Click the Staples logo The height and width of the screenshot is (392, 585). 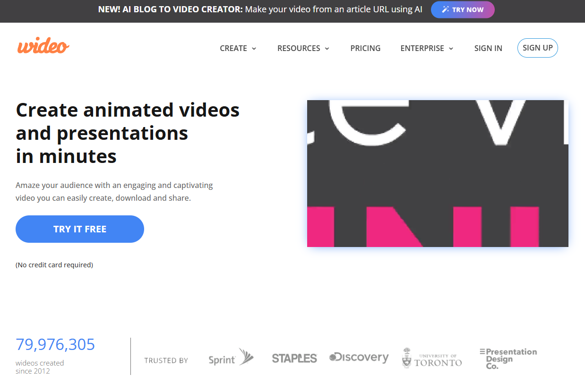coord(294,358)
